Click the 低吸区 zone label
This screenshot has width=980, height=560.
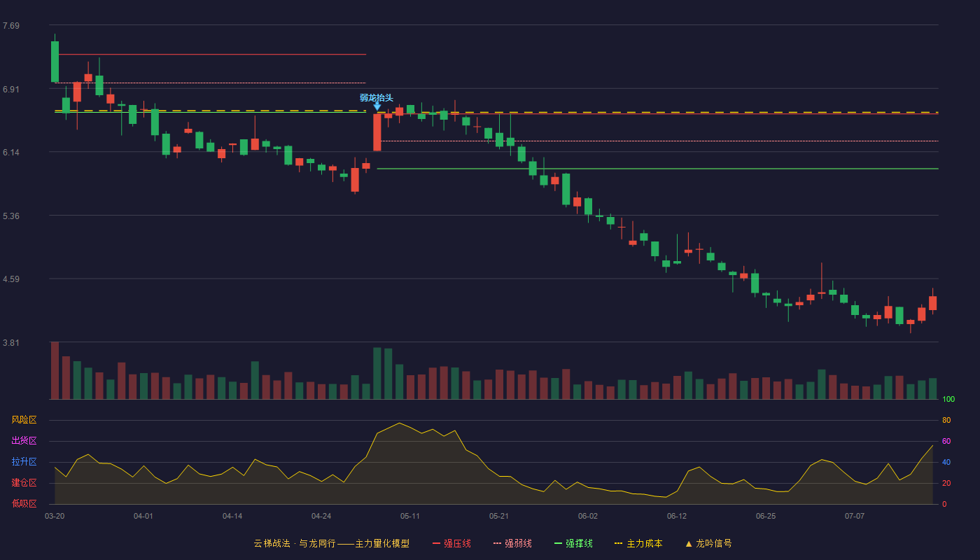[x=24, y=503]
